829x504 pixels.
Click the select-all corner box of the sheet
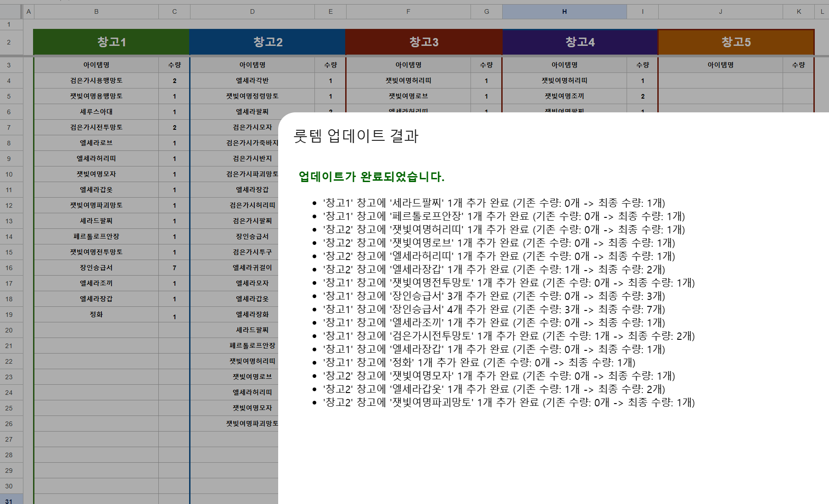[11, 11]
